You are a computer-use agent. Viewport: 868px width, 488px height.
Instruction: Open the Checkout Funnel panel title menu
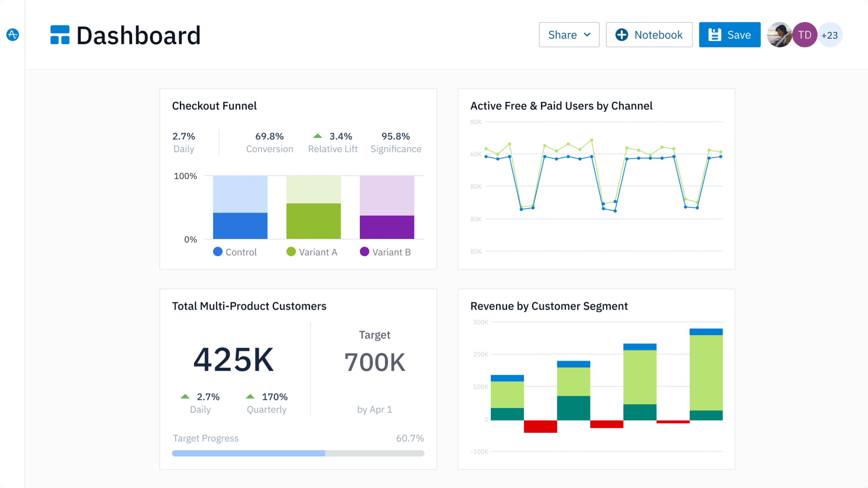pyautogui.click(x=214, y=106)
